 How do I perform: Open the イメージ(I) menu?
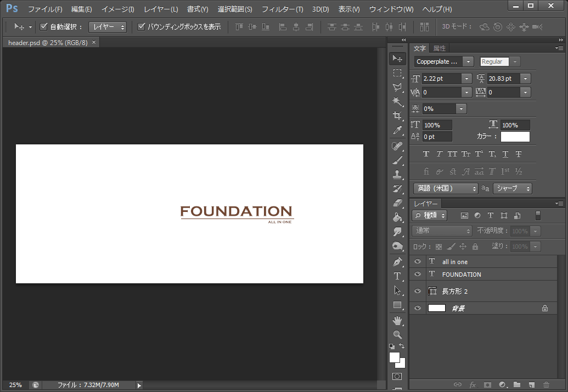[118, 9]
